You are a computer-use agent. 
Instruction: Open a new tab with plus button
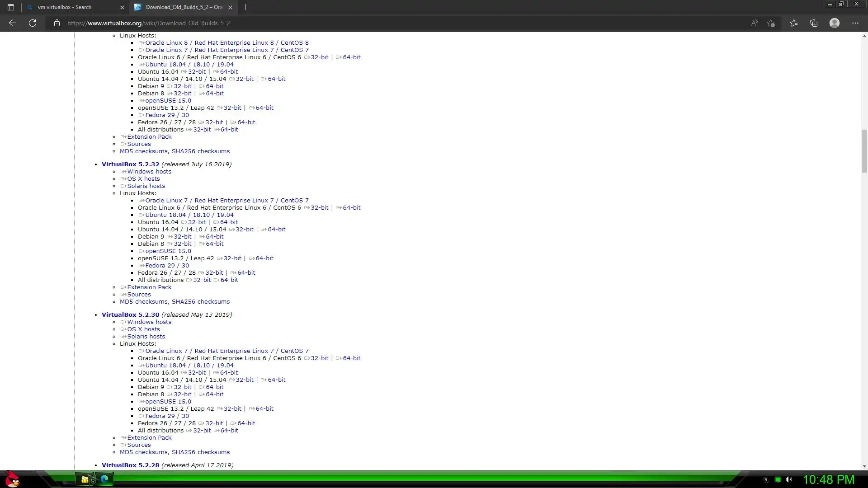246,7
